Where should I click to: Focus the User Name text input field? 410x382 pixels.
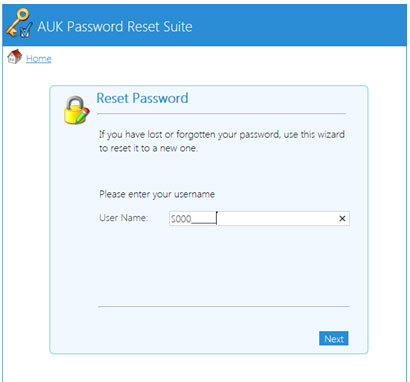[x=259, y=219]
